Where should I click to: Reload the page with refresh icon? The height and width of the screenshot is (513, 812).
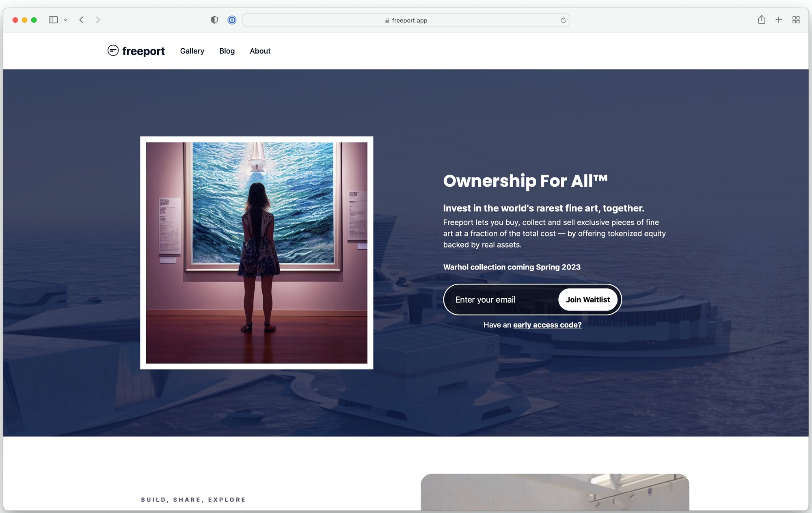(x=563, y=20)
